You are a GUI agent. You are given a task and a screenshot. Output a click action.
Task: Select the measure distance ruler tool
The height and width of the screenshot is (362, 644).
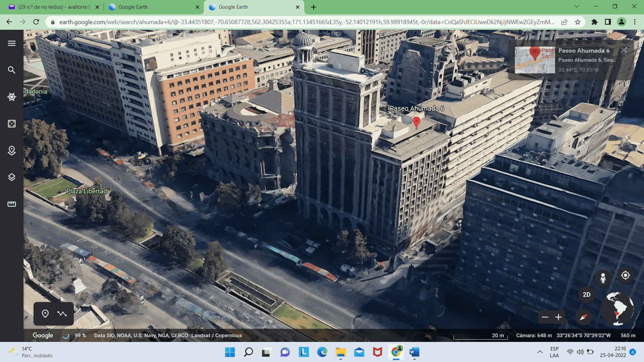pos(12,204)
